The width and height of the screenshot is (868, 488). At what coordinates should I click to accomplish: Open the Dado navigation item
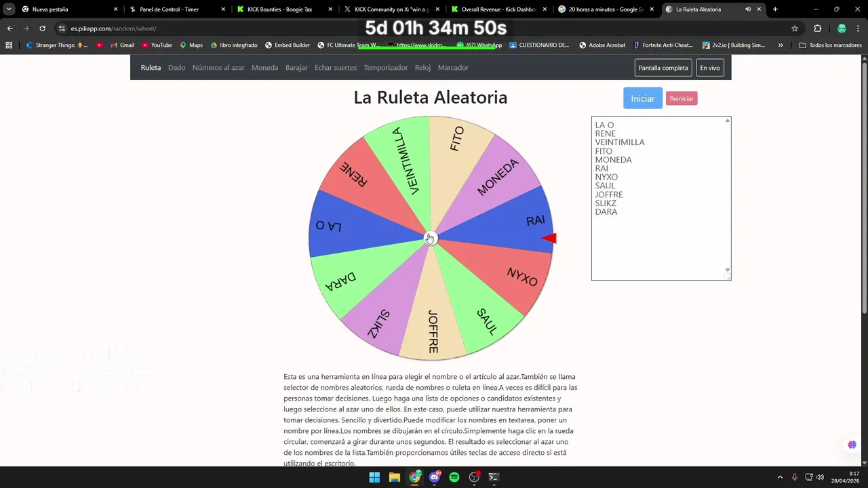176,68
